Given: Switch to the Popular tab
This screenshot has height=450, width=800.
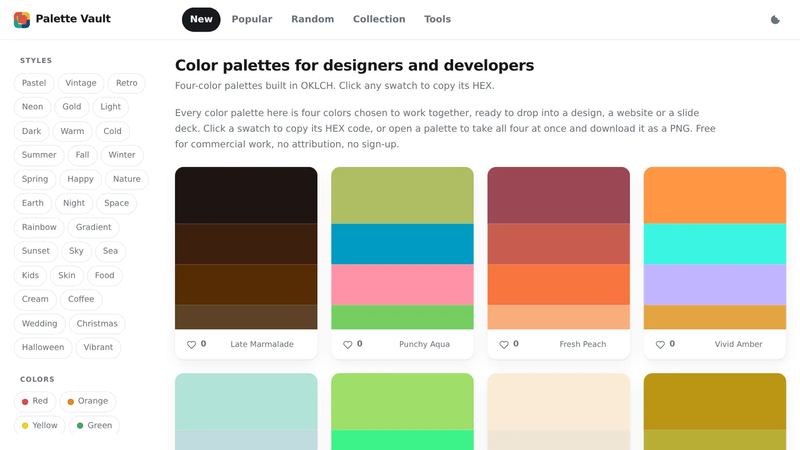Looking at the screenshot, I should tap(252, 19).
